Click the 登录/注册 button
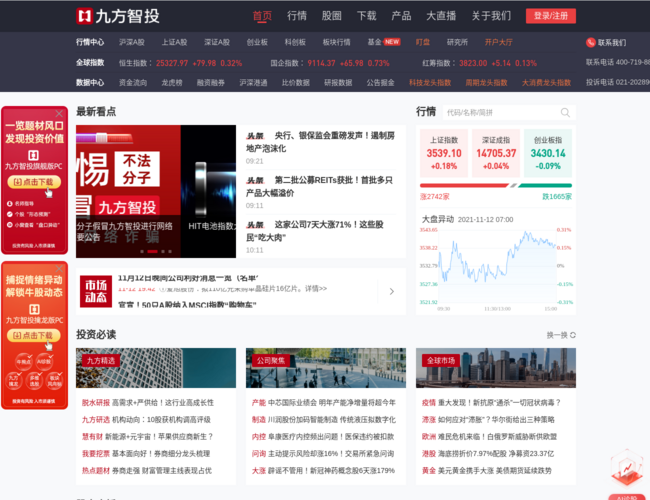The height and width of the screenshot is (500, 650). (x=551, y=16)
